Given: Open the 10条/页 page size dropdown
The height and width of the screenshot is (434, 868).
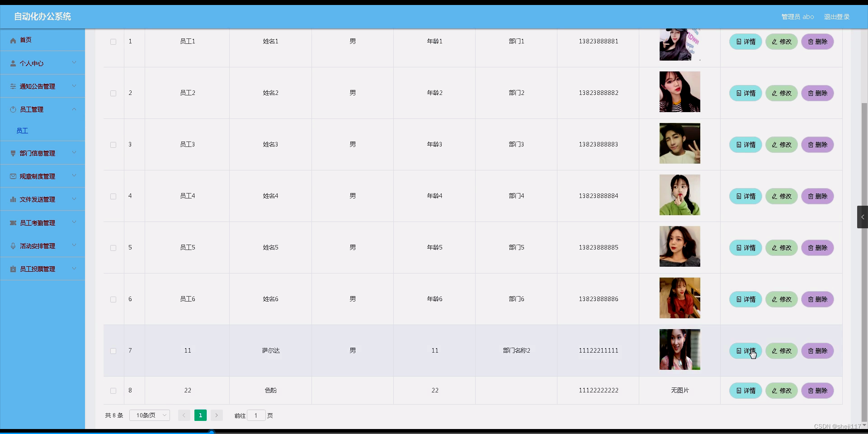Looking at the screenshot, I should coord(149,415).
